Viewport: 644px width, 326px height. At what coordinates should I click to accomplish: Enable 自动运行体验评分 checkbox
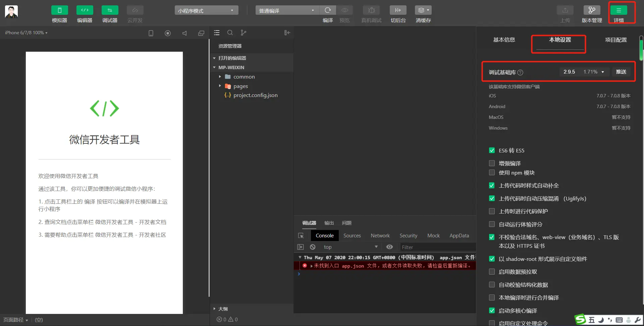pos(492,224)
